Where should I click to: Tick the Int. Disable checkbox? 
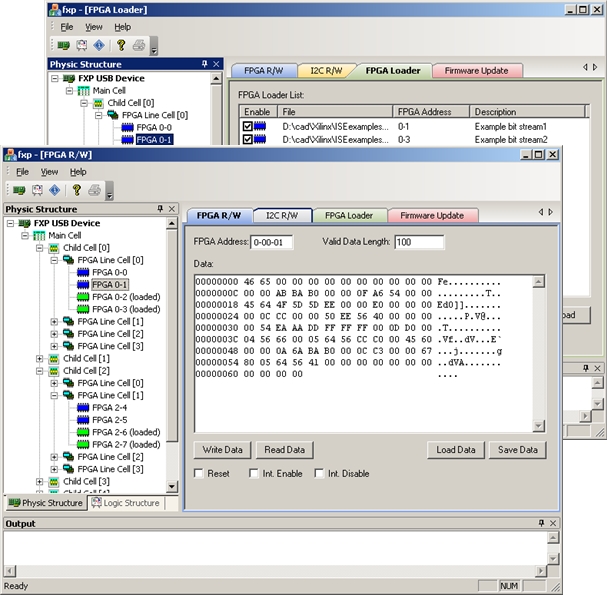click(x=320, y=473)
